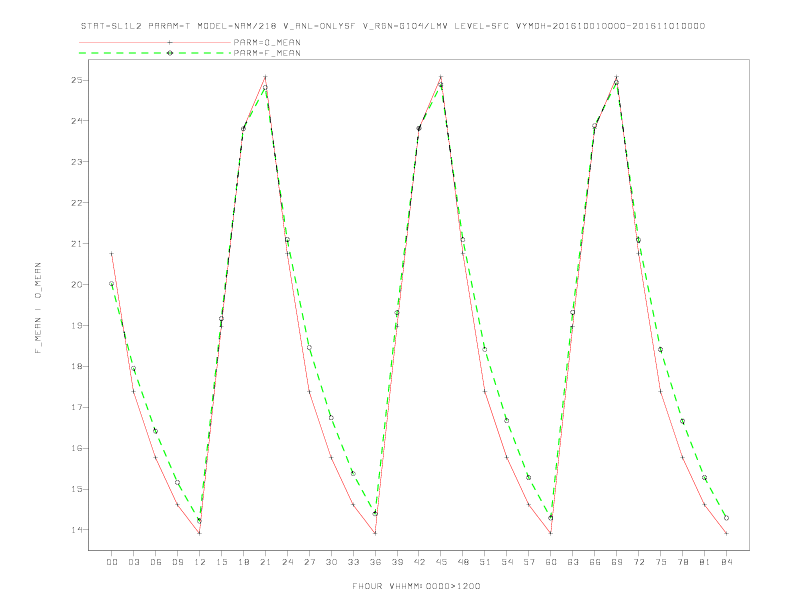This screenshot has height=612, width=792.
Task: Click x-axis forecast hour label 21
Action: (265, 562)
